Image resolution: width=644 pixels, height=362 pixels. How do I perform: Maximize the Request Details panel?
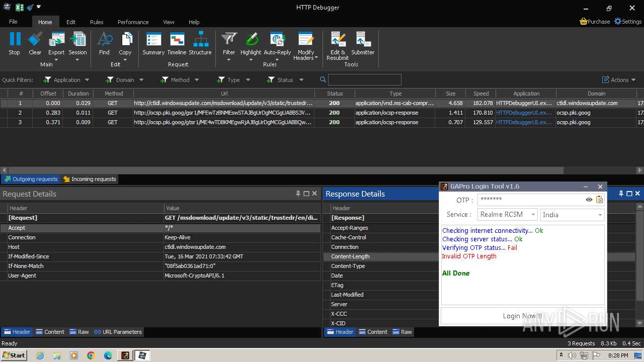306,193
